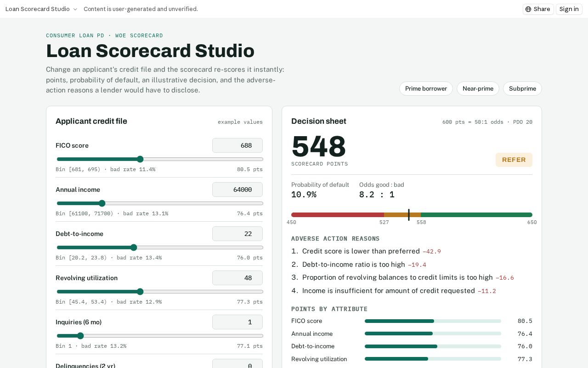Click the Annual income input field
This screenshot has height=368, width=588.
(237, 190)
